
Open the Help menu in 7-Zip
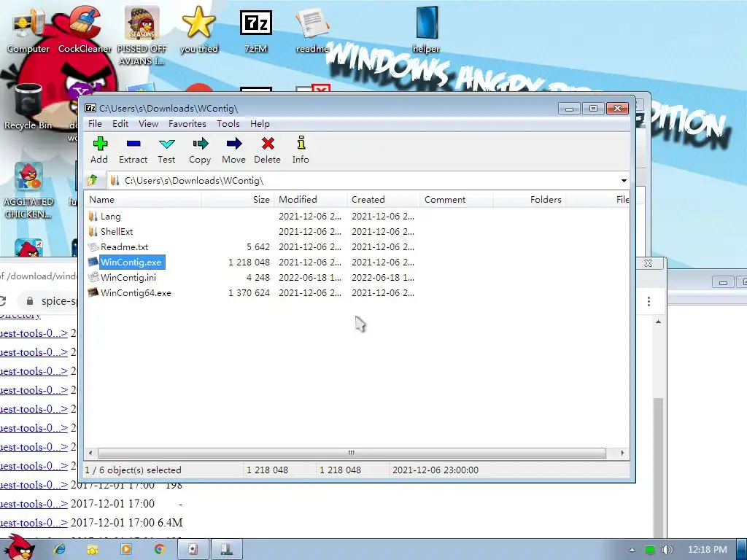[260, 124]
